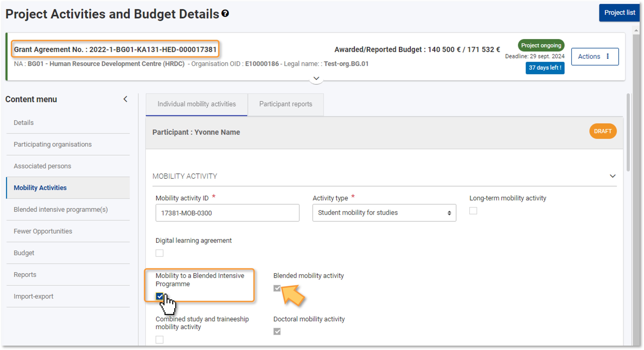
Task: Click the page scrollbar up arrow
Action: point(636,30)
